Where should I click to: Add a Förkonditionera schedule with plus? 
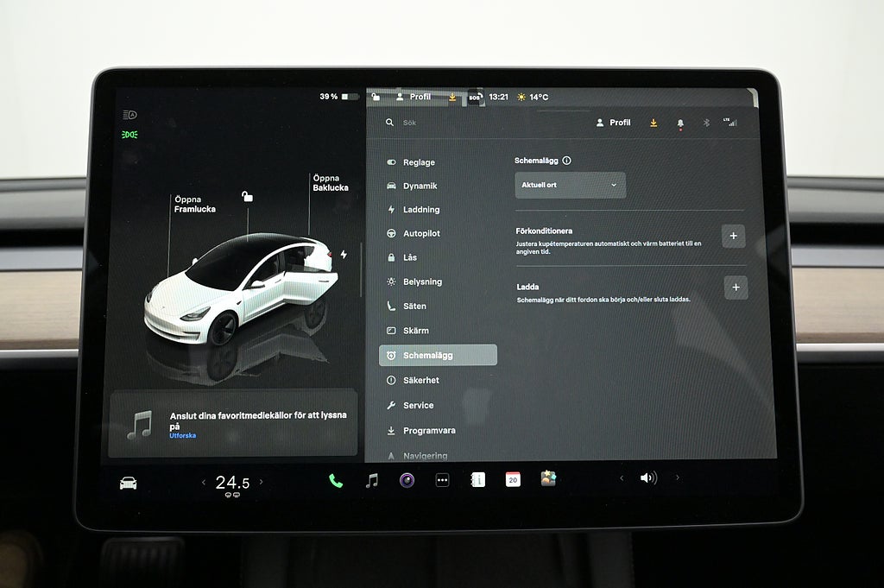point(733,237)
